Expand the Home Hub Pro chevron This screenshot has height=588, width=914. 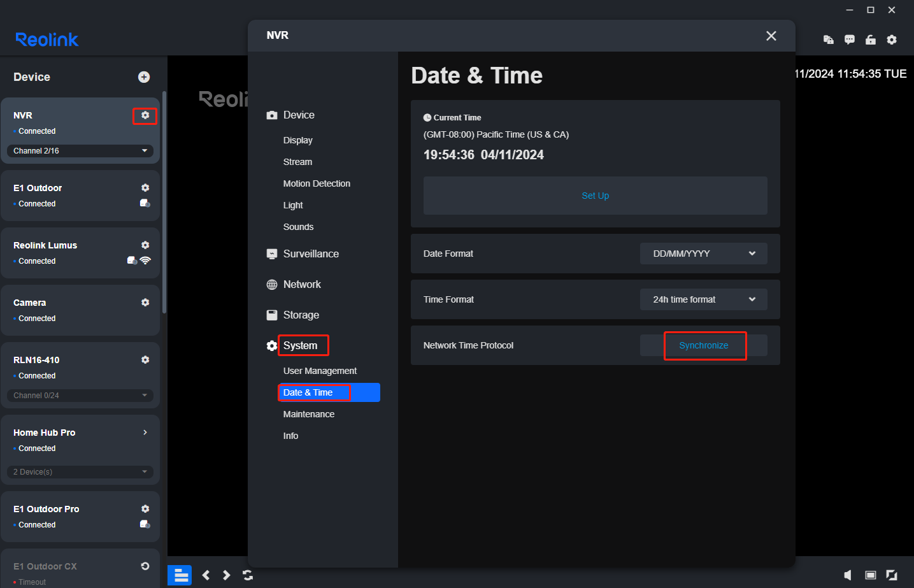[x=145, y=433]
